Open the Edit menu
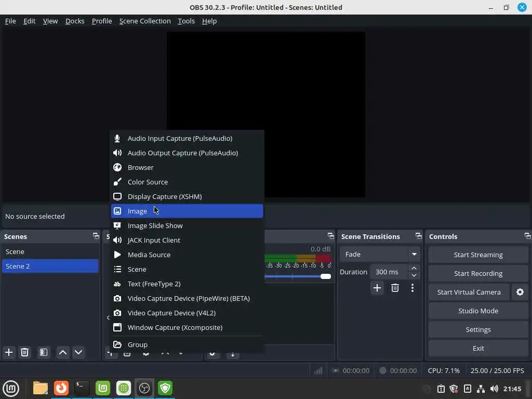This screenshot has height=399, width=532. [29, 21]
